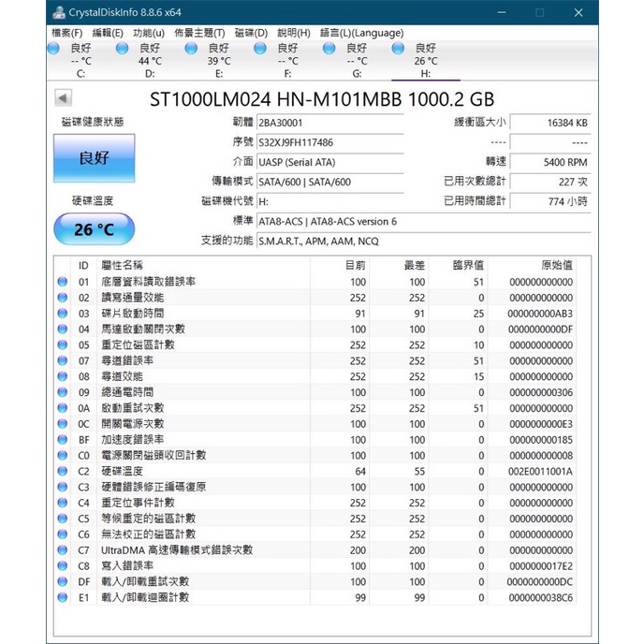Screen dimensions: 644x644
Task: Select the G: drive tab
Action: [x=356, y=60]
